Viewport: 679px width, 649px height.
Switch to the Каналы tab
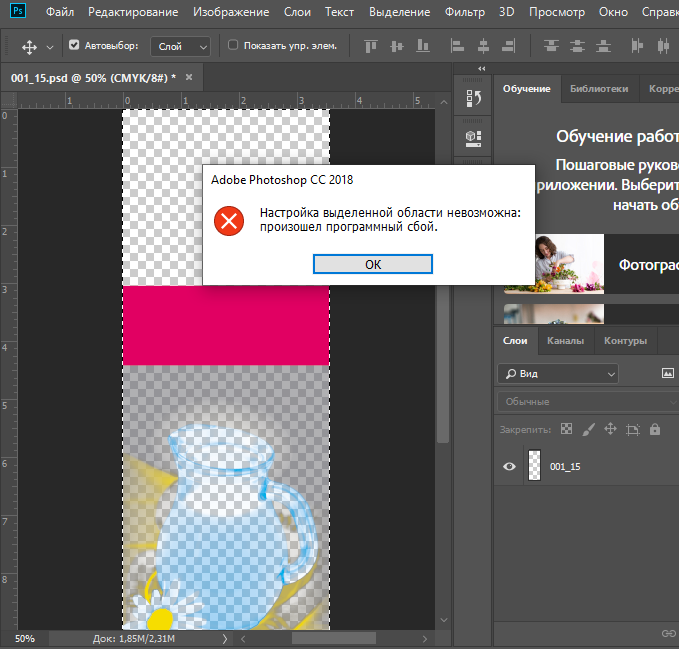point(566,341)
